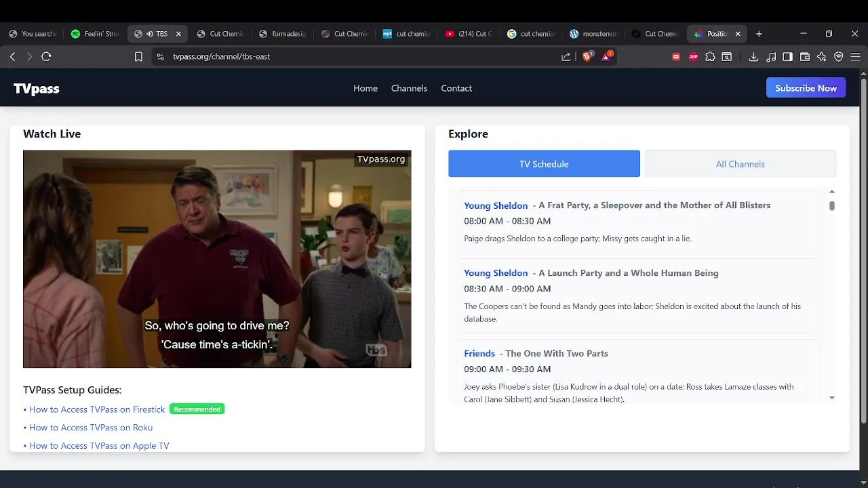Select the All Channels tab
Image resolution: width=868 pixels, height=488 pixels.
point(741,164)
